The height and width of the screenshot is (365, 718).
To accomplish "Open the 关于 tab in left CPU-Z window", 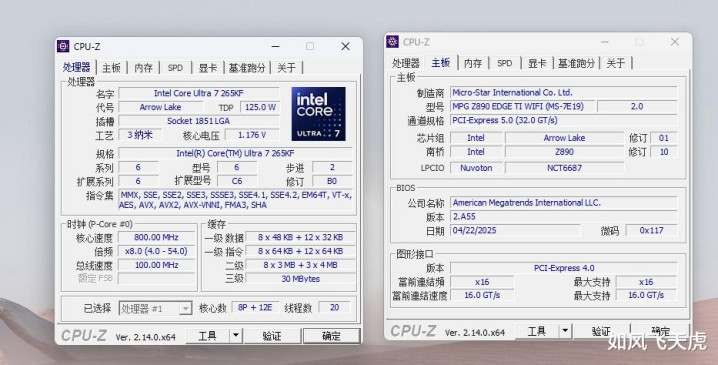I will (x=286, y=68).
